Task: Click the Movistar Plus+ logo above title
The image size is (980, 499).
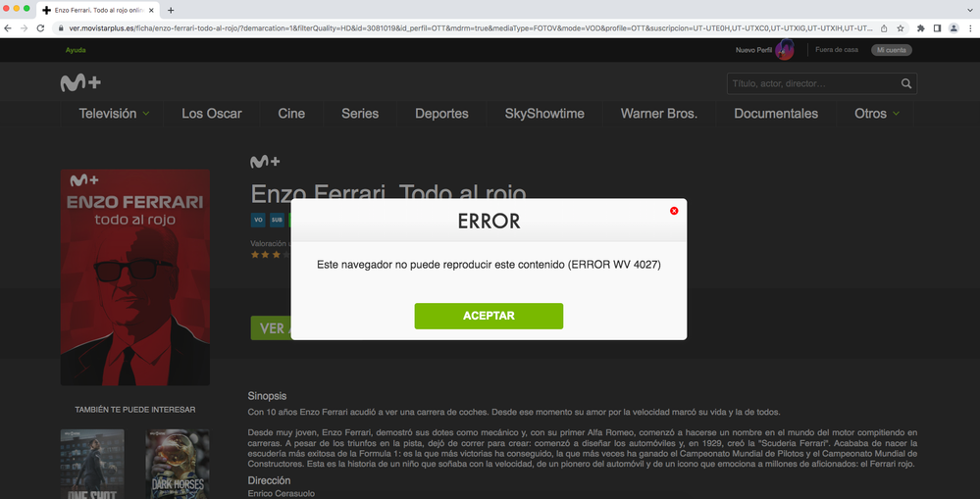Action: click(x=265, y=162)
